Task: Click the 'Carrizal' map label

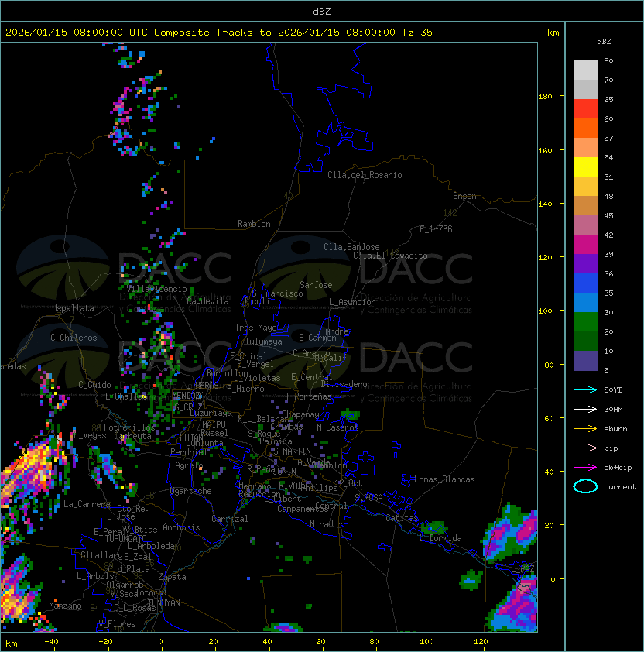Action: click(x=229, y=519)
